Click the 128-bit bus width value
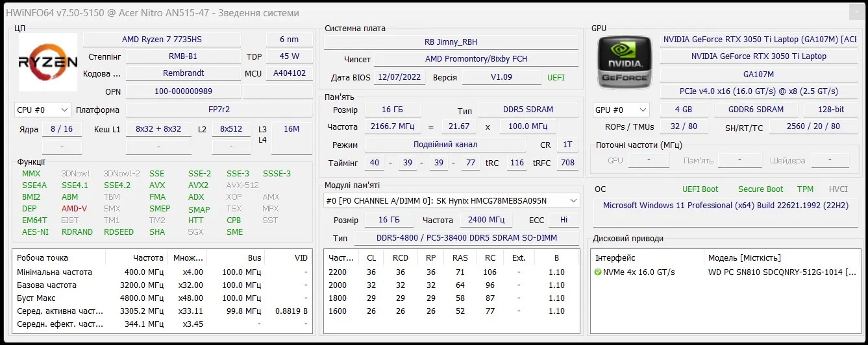Image resolution: width=868 pixels, height=345 pixels. click(831, 110)
